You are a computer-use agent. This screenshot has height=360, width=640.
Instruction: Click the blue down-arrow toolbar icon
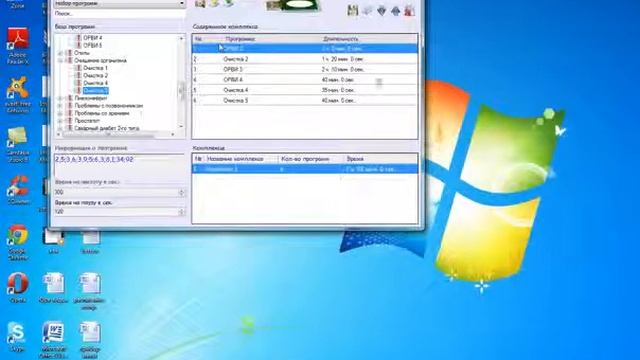pyautogui.click(x=381, y=10)
